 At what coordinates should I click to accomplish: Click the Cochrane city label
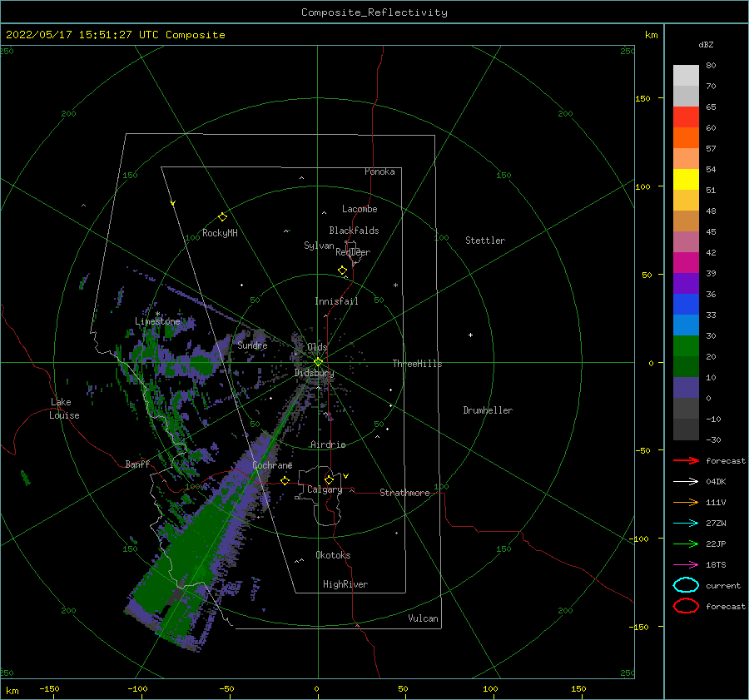coord(272,465)
